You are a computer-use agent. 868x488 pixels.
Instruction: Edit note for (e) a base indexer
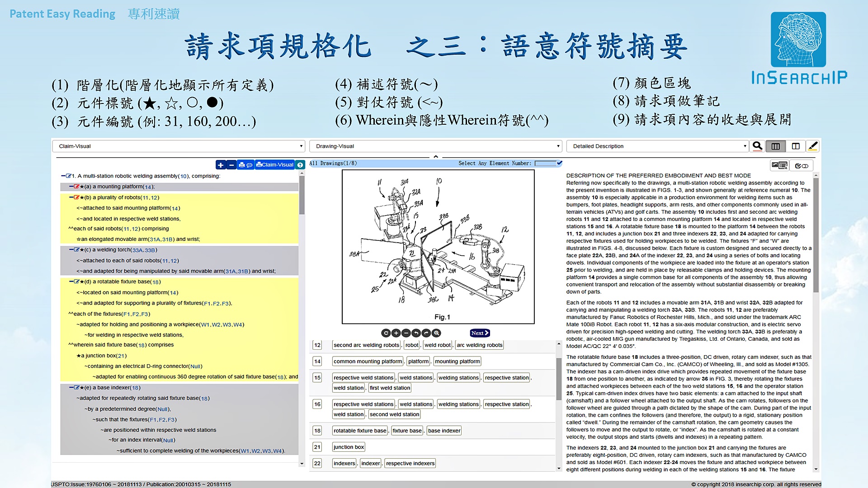[x=77, y=388]
